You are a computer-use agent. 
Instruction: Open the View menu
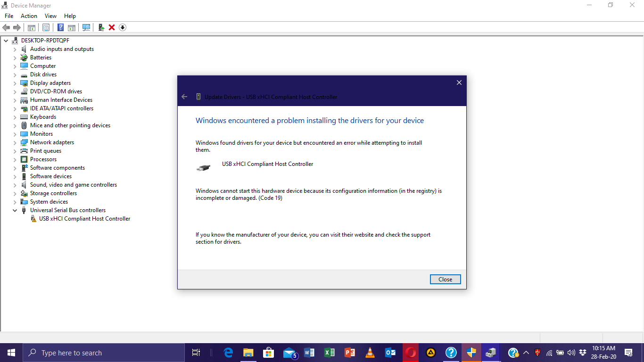tap(50, 16)
